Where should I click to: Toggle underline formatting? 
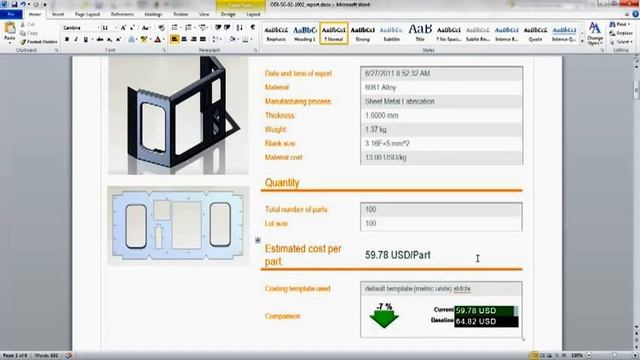tap(85, 40)
